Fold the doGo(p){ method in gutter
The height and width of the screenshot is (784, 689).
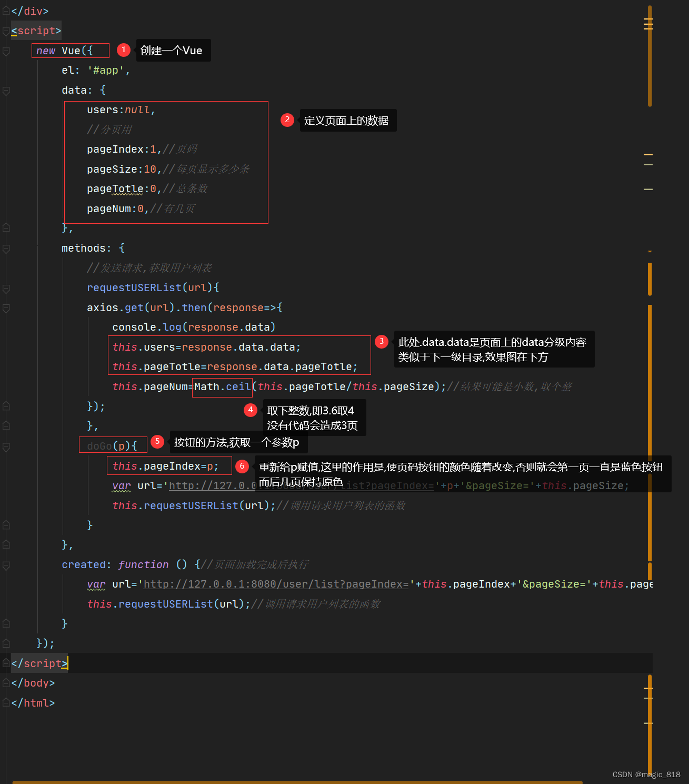6,446
